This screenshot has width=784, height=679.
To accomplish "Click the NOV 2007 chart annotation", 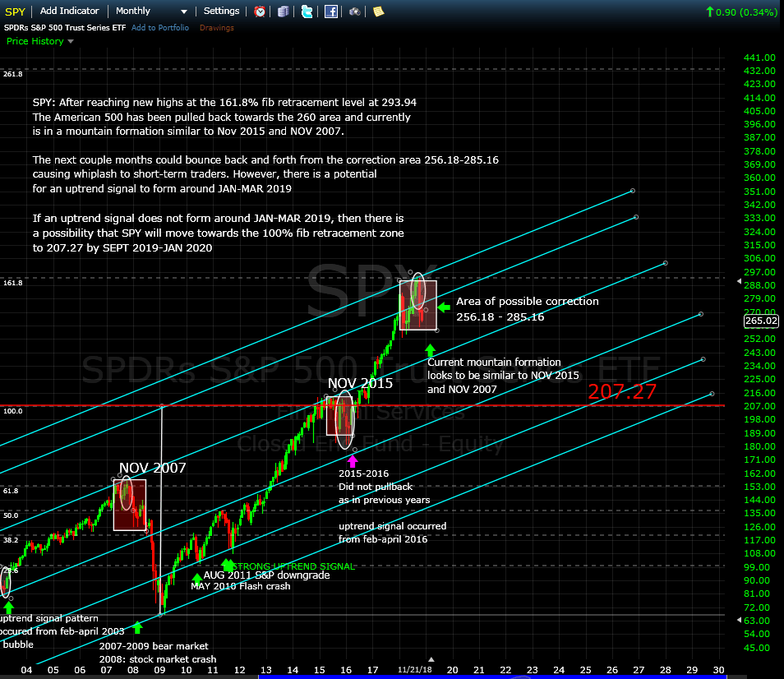I will (153, 468).
